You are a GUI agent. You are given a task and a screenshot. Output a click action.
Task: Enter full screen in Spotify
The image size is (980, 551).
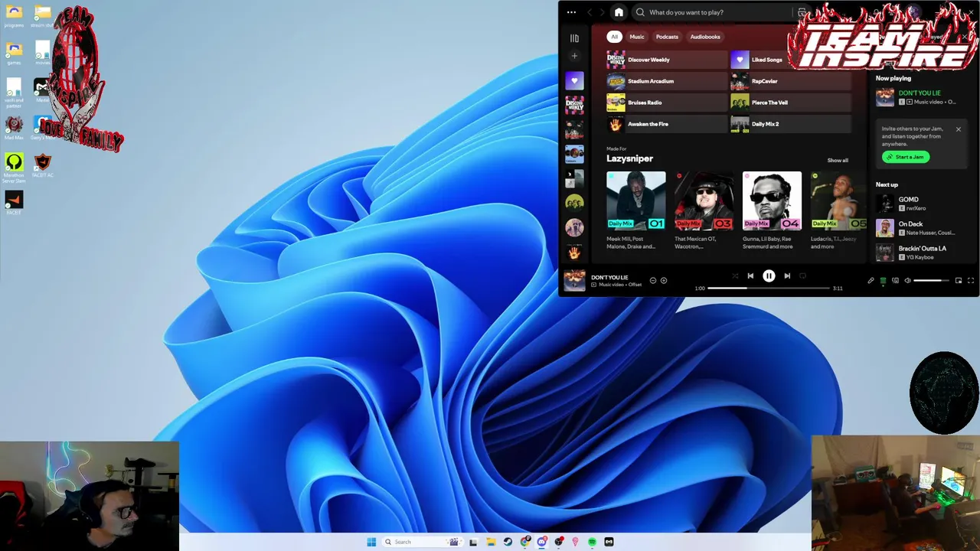pyautogui.click(x=971, y=281)
